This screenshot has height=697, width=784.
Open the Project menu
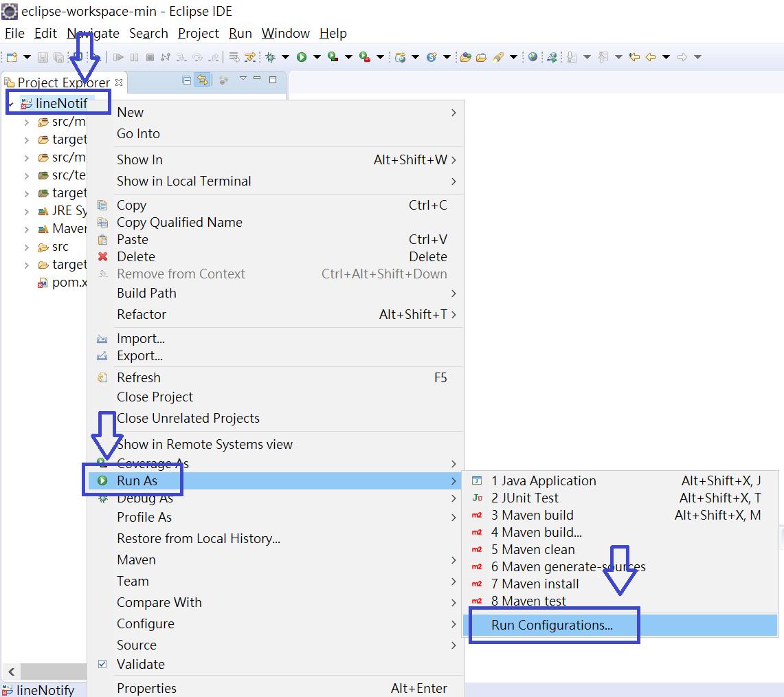click(x=199, y=34)
